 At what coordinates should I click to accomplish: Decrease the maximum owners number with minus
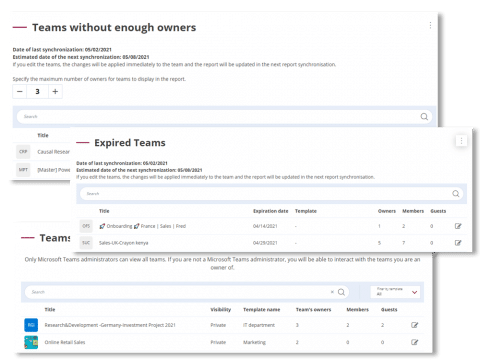(20, 91)
